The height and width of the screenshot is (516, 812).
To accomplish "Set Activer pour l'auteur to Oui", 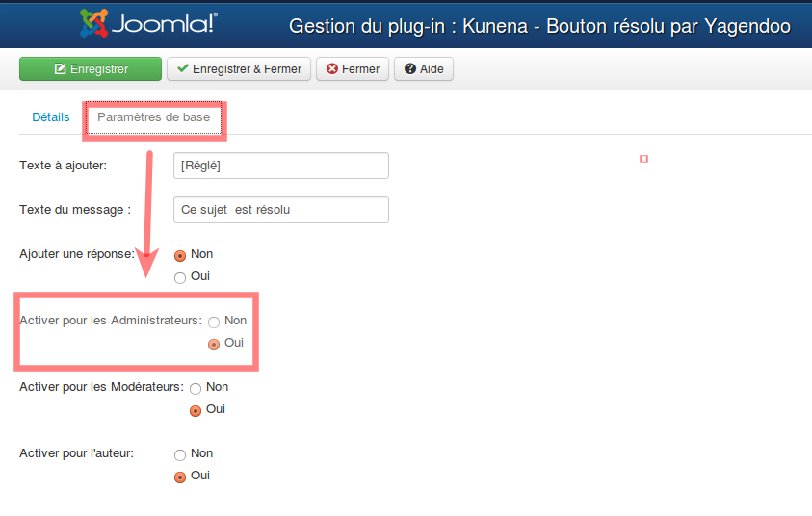I will coord(180,477).
